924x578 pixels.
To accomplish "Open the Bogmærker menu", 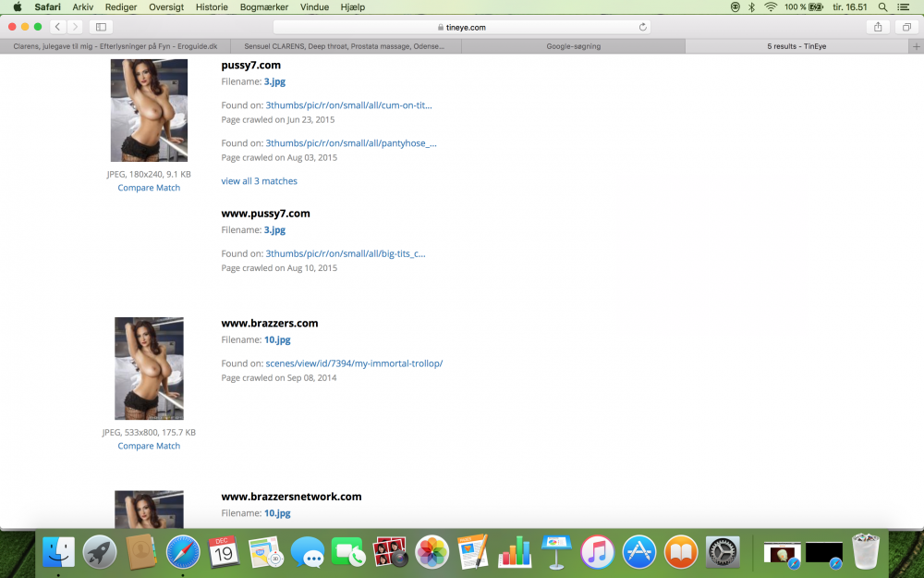I will click(264, 7).
